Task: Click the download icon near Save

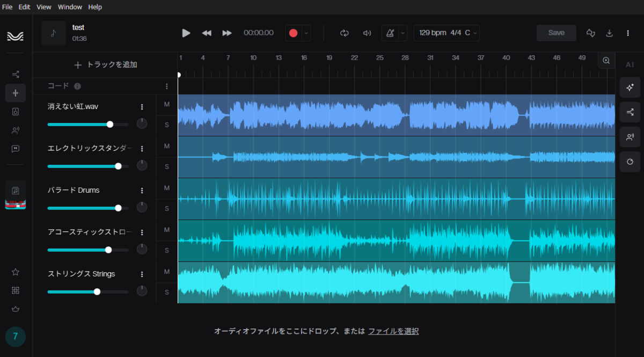Action: coord(609,33)
